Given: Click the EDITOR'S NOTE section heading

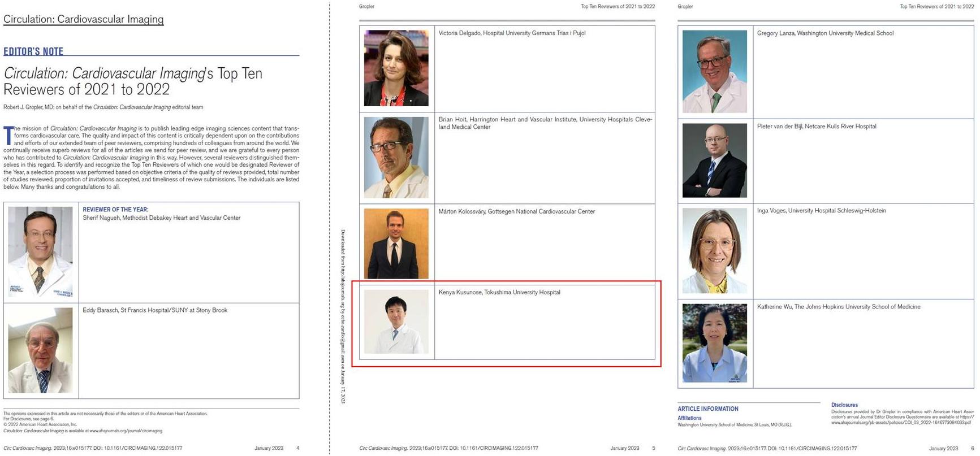Looking at the screenshot, I should [x=33, y=51].
